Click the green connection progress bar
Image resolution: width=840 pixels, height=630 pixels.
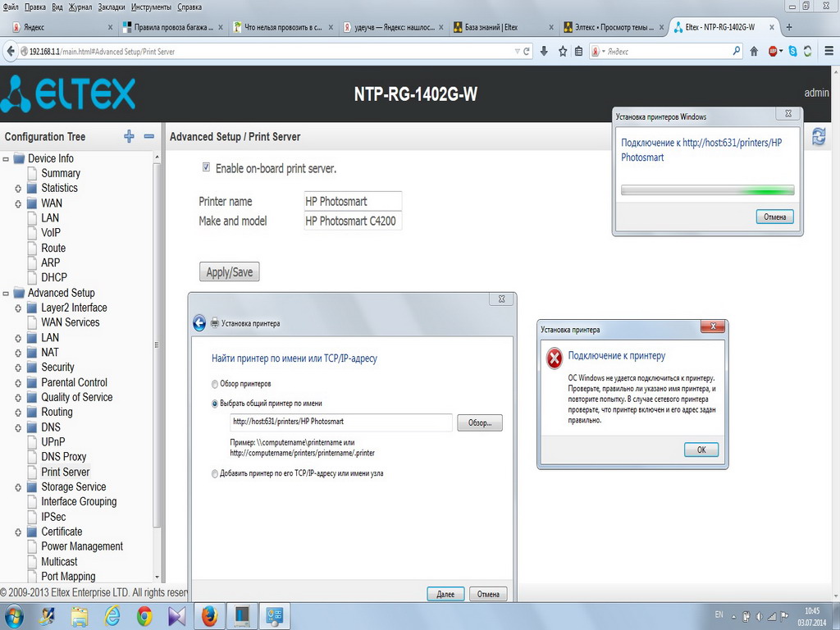(707, 190)
